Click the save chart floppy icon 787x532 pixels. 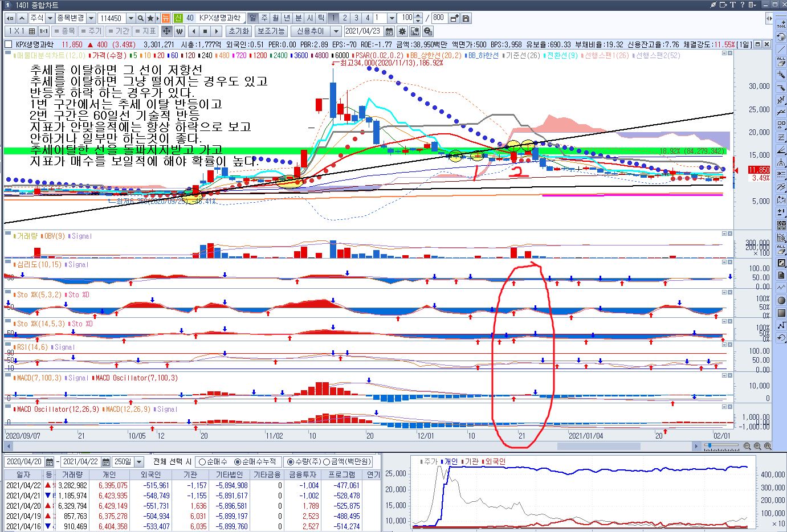[x=466, y=18]
